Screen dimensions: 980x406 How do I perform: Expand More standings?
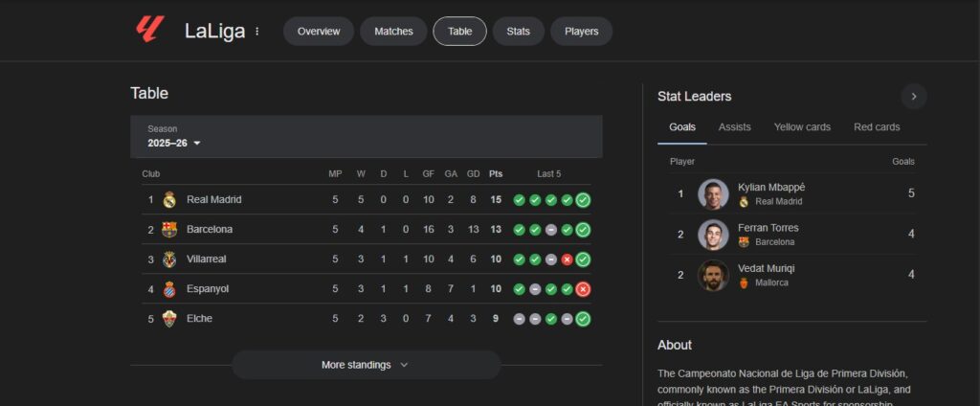coord(366,365)
